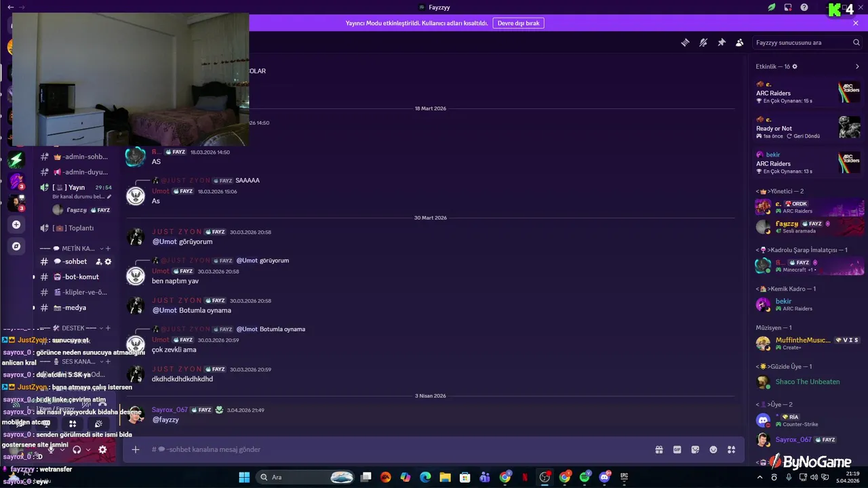Join the Yayın voice channel

[75, 188]
